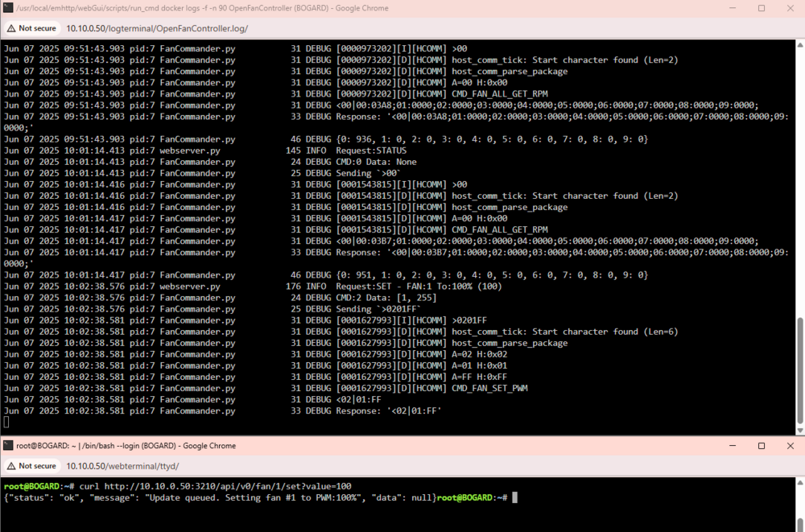805x532 pixels.
Task: Select the webterminal ttyd URL address field
Action: tap(122, 466)
